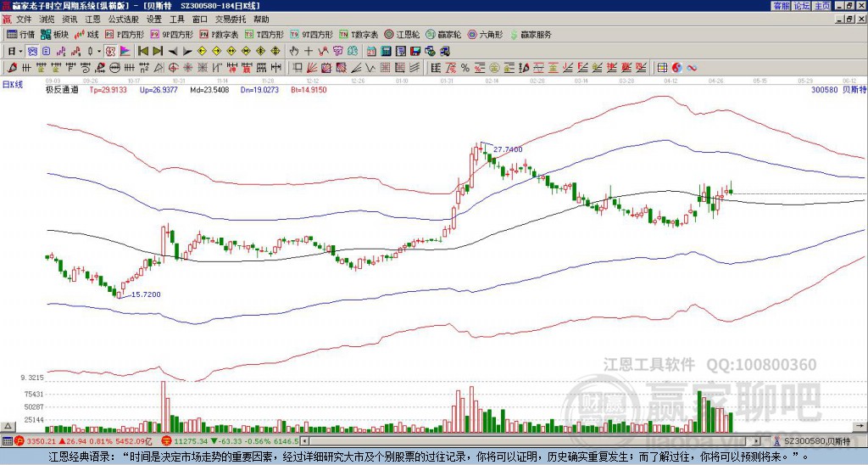Image resolution: width=868 pixels, height=465 pixels.
Task: Click the 27.7400 high price label
Action: click(508, 149)
